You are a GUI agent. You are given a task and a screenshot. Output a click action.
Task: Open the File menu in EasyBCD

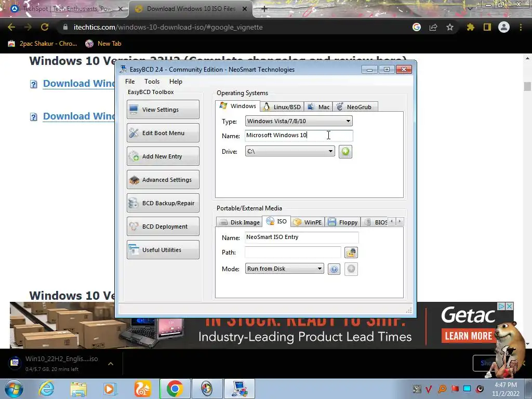[x=130, y=82]
